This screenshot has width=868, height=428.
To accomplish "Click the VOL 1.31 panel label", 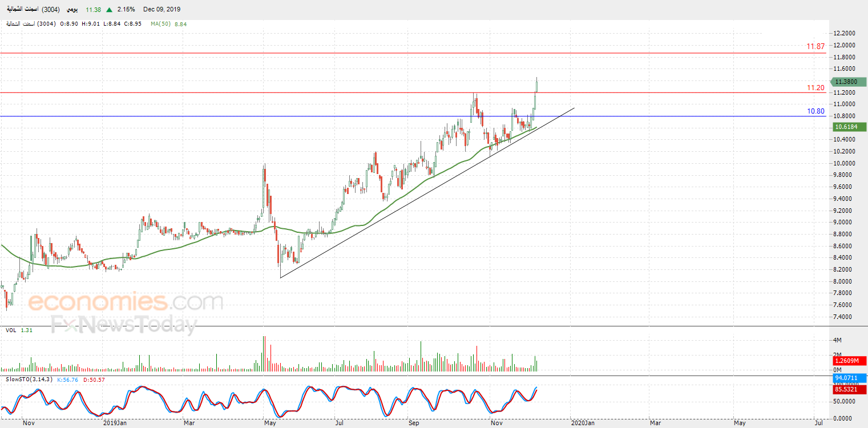I will point(19,330).
